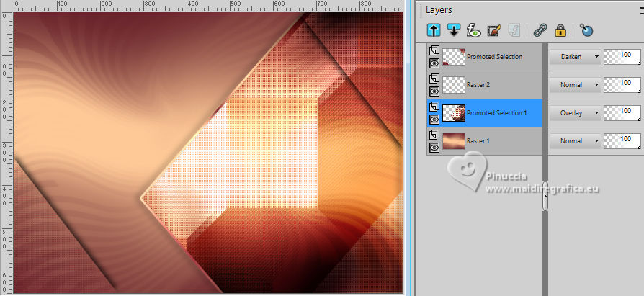Click Raster 2 layer's opacity 100 slider

click(622, 84)
